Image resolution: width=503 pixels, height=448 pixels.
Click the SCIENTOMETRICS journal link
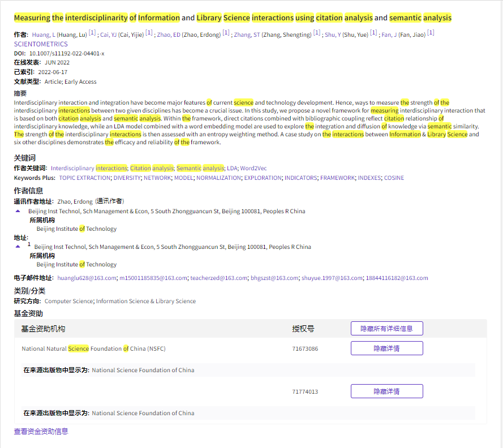[41, 44]
